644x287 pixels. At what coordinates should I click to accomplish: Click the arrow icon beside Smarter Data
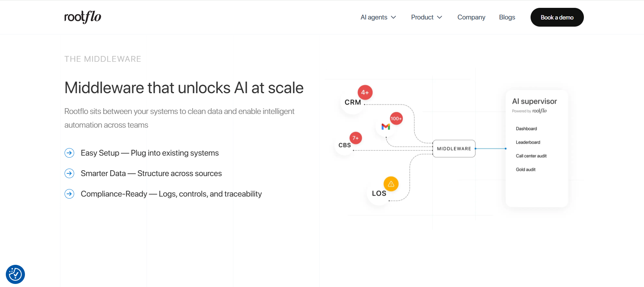(69, 173)
